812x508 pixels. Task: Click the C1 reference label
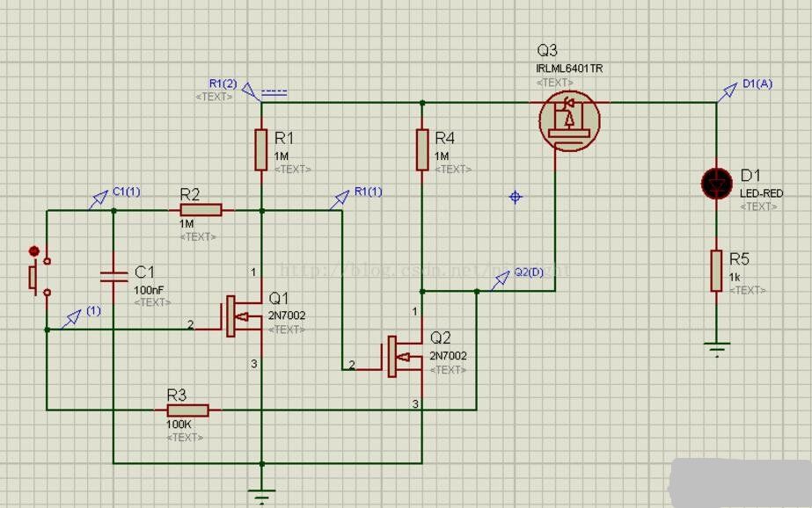coord(144,272)
